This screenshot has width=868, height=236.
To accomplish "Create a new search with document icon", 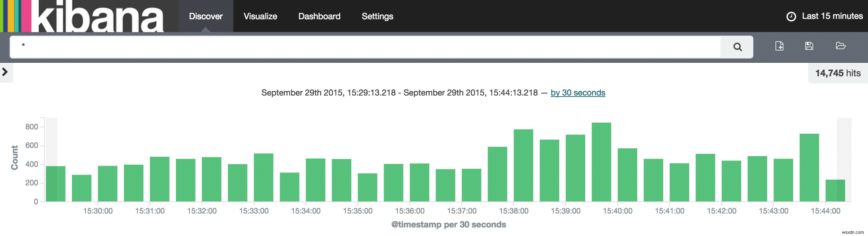I will (779, 46).
